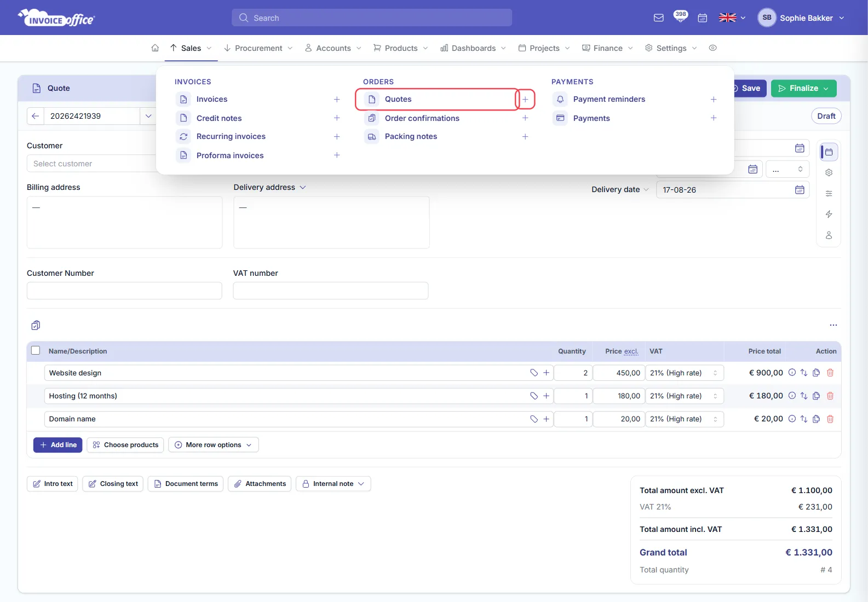Select Payment reminders menu entry
868x602 pixels.
[x=609, y=100]
